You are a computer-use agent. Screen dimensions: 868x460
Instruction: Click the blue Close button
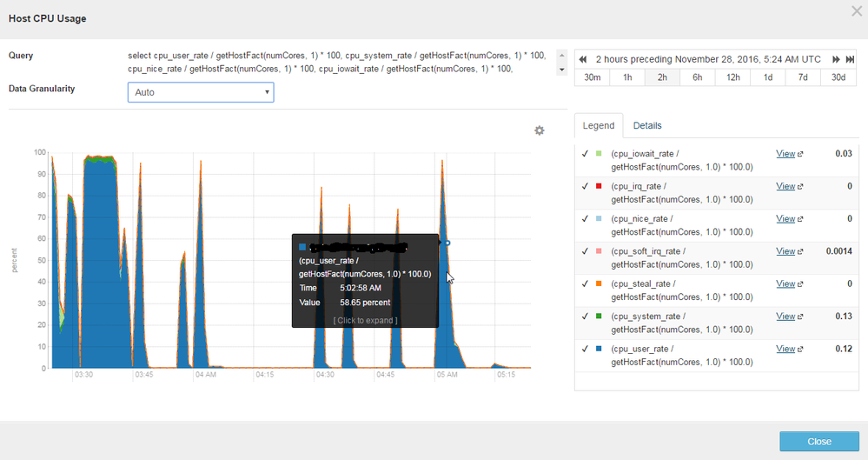818,441
